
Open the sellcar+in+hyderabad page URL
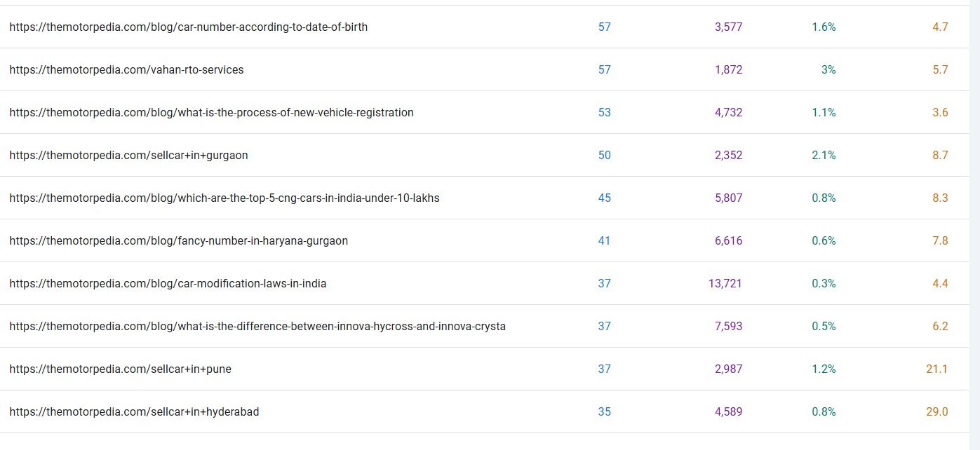(x=134, y=411)
